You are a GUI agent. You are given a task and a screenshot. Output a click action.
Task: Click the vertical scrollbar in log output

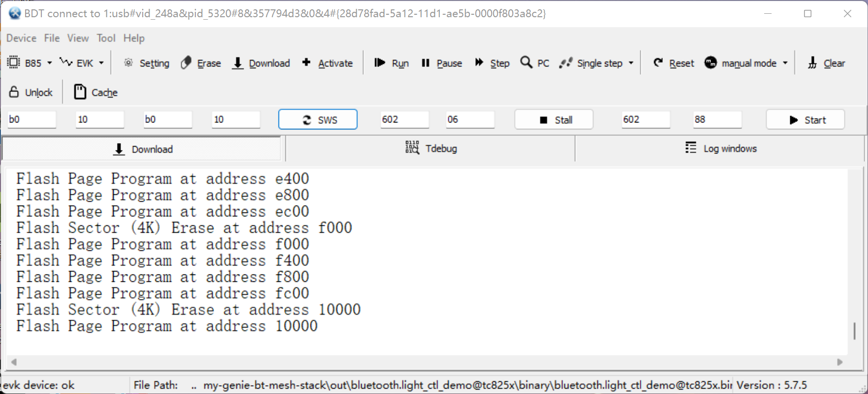(x=854, y=331)
